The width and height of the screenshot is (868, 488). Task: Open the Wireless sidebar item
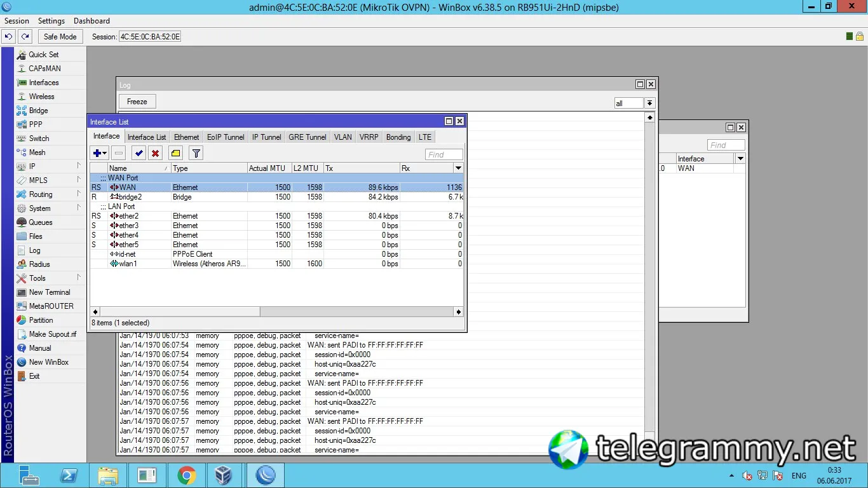tap(41, 97)
